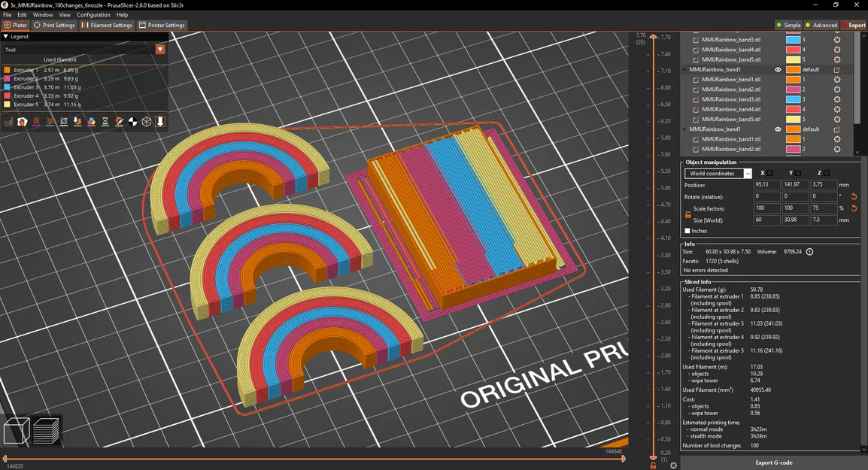The width and height of the screenshot is (868, 470).
Task: Toggle uniform scaling lock
Action: 687,214
